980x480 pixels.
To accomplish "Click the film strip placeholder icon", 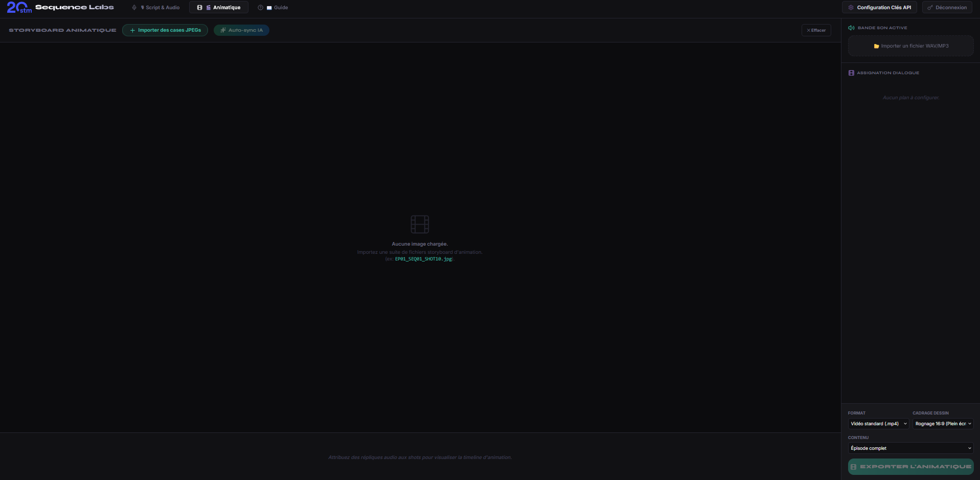I will 420,224.
